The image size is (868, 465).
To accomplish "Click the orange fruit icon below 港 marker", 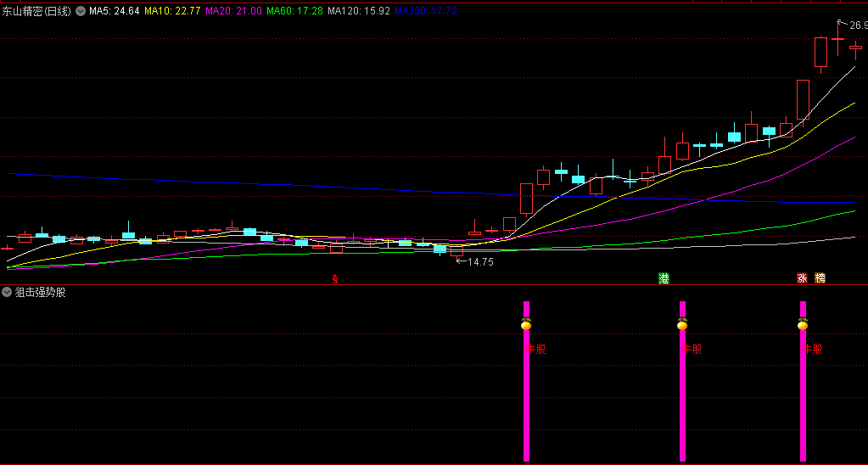I will (682, 324).
